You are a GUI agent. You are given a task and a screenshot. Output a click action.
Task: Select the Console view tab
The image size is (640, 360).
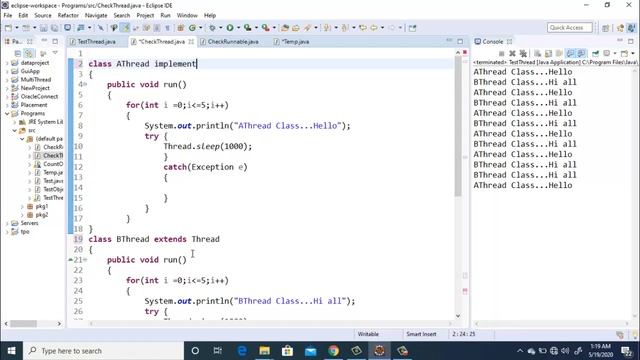click(493, 42)
